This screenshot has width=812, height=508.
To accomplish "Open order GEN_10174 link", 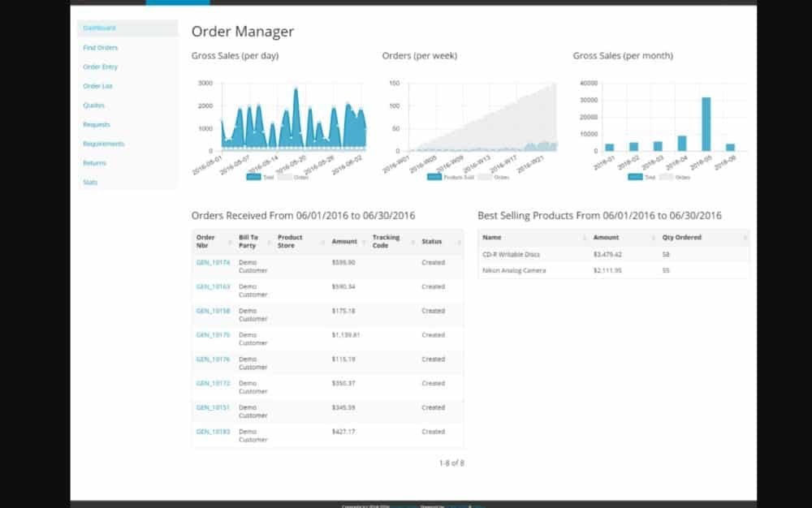I will point(213,262).
